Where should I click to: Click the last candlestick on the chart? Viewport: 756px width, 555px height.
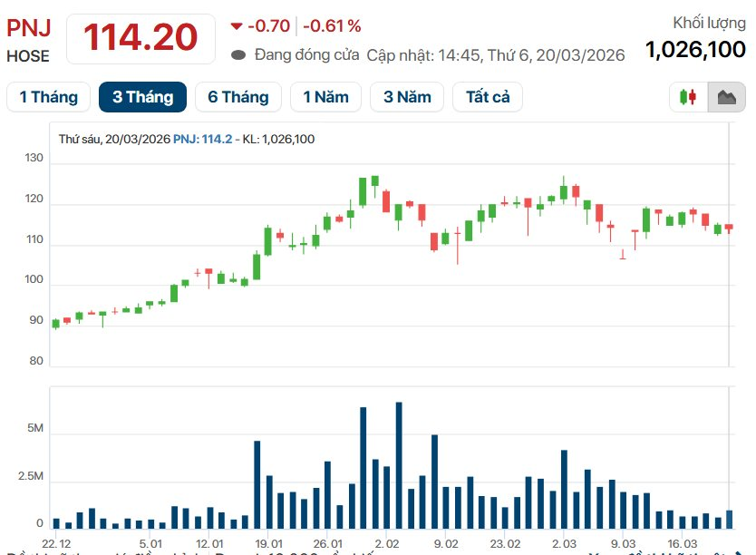pos(729,228)
